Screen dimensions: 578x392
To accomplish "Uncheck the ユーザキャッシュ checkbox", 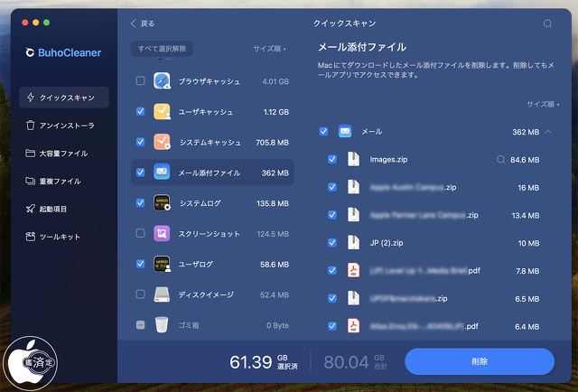I will coord(141,111).
